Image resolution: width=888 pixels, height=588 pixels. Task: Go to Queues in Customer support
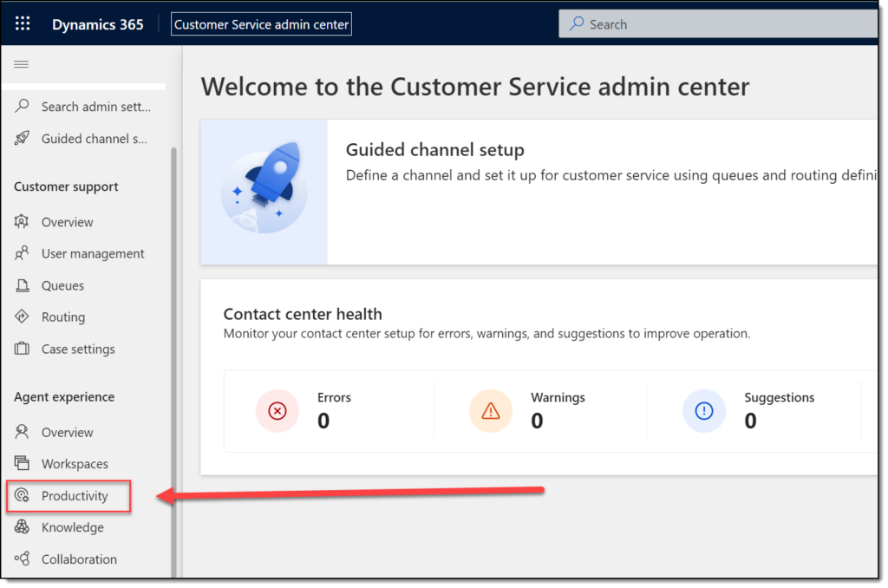[x=84, y=285]
